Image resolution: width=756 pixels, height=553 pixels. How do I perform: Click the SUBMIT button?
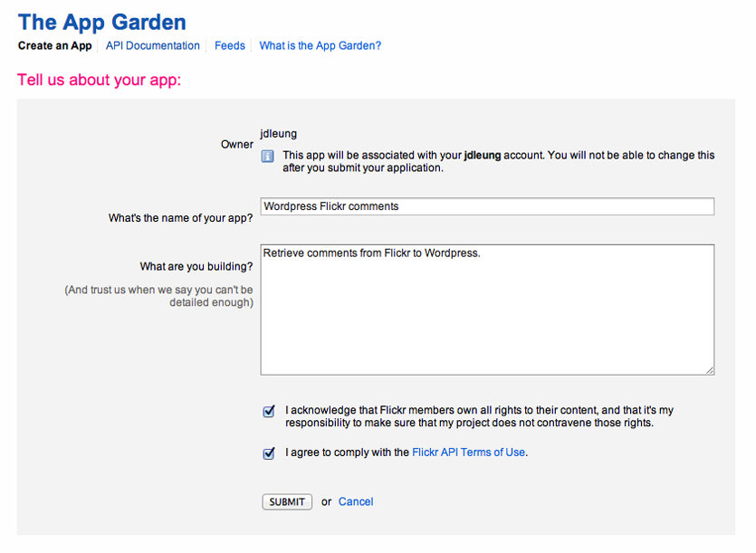click(287, 502)
